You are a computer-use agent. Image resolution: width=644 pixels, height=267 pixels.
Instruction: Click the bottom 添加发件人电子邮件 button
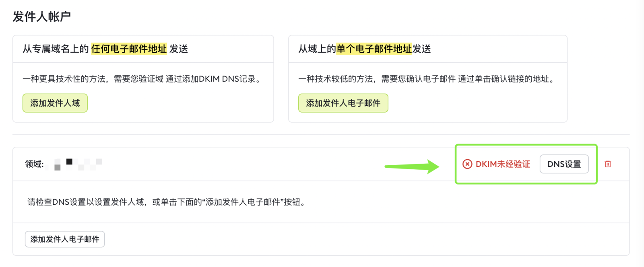[65, 239]
